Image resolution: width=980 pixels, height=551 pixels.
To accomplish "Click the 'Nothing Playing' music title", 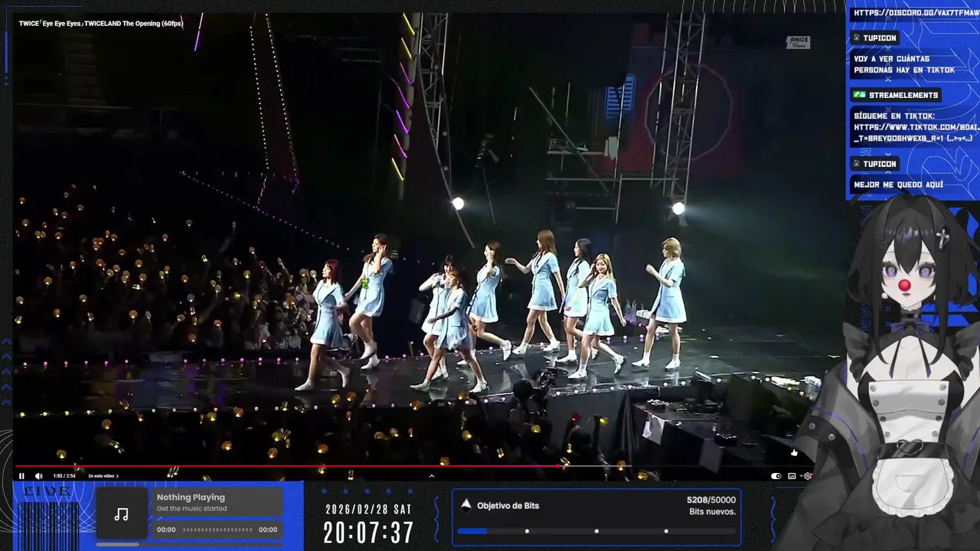I will point(191,497).
